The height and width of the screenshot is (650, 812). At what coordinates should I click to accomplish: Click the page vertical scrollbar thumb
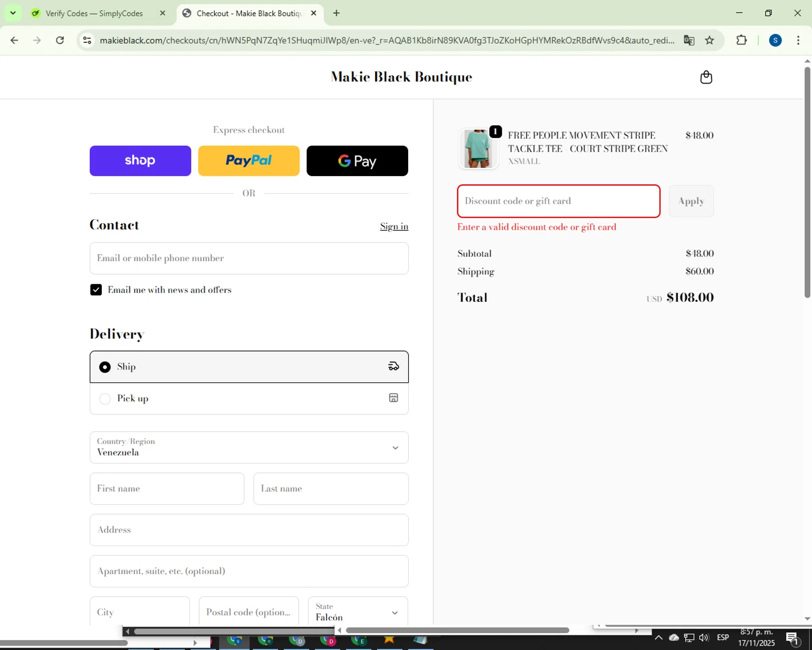tap(807, 181)
